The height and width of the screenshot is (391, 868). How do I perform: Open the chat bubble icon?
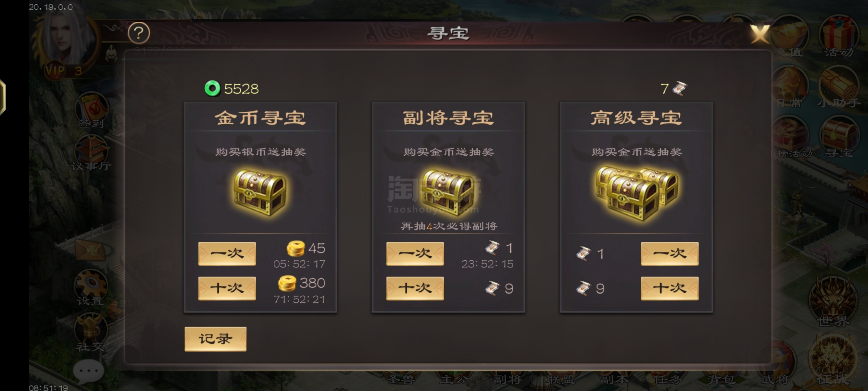(x=89, y=371)
